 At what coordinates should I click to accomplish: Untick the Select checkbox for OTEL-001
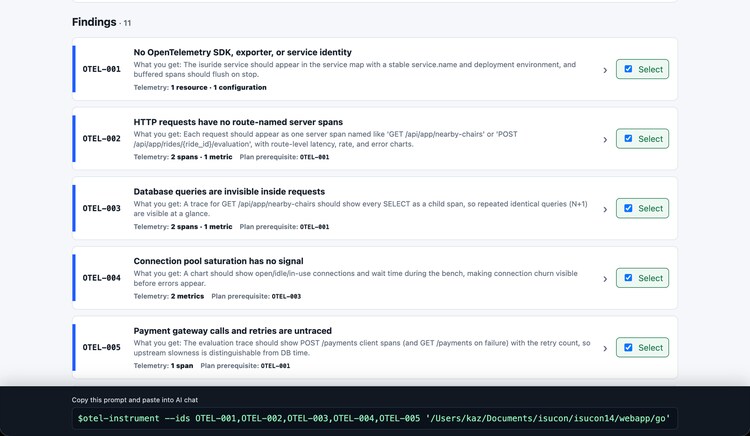tap(628, 69)
